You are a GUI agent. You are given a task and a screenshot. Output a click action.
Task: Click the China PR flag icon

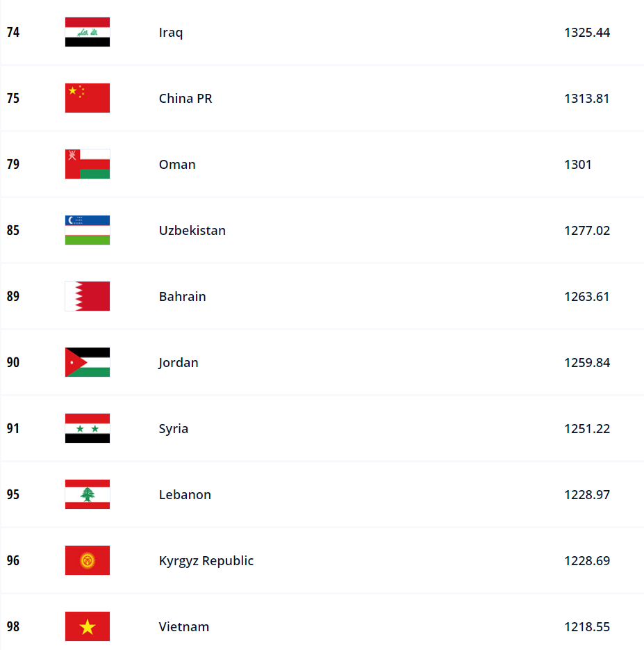[88, 98]
